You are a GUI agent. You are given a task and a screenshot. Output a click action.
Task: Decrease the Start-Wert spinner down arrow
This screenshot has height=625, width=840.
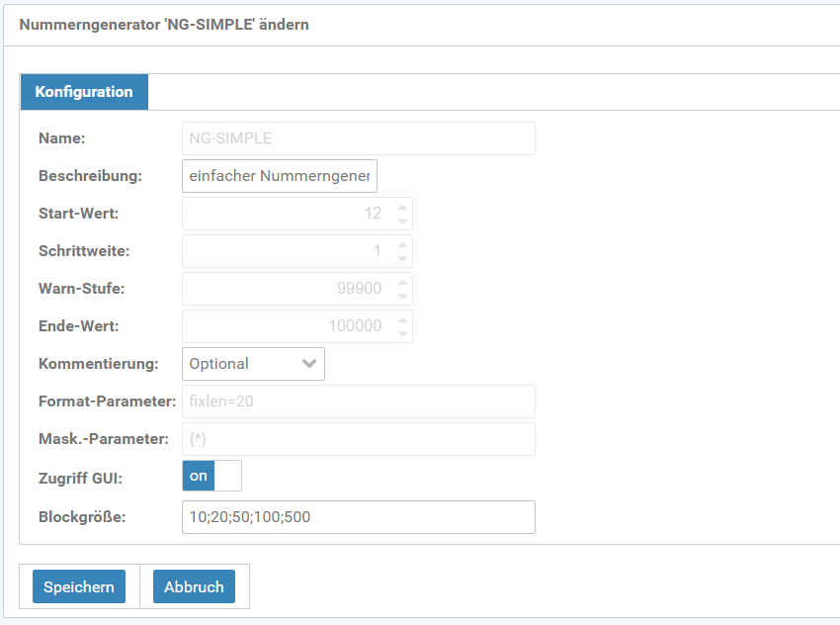point(402,221)
